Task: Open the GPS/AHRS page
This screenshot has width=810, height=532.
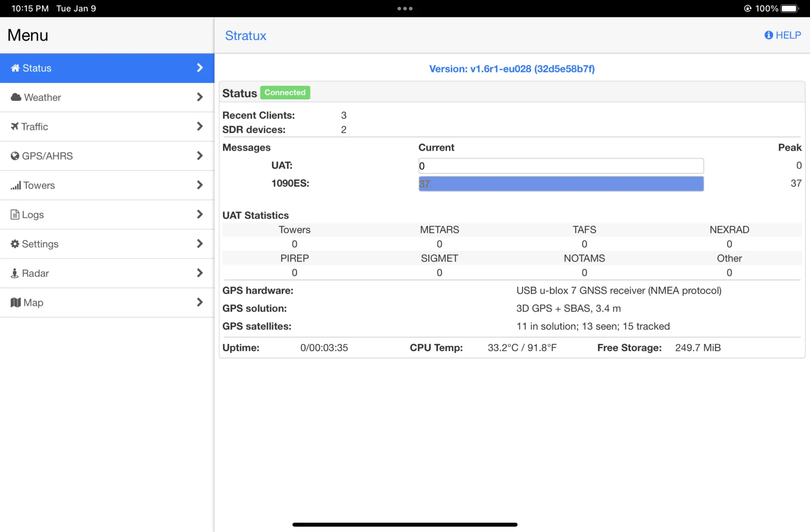Action: coord(107,156)
